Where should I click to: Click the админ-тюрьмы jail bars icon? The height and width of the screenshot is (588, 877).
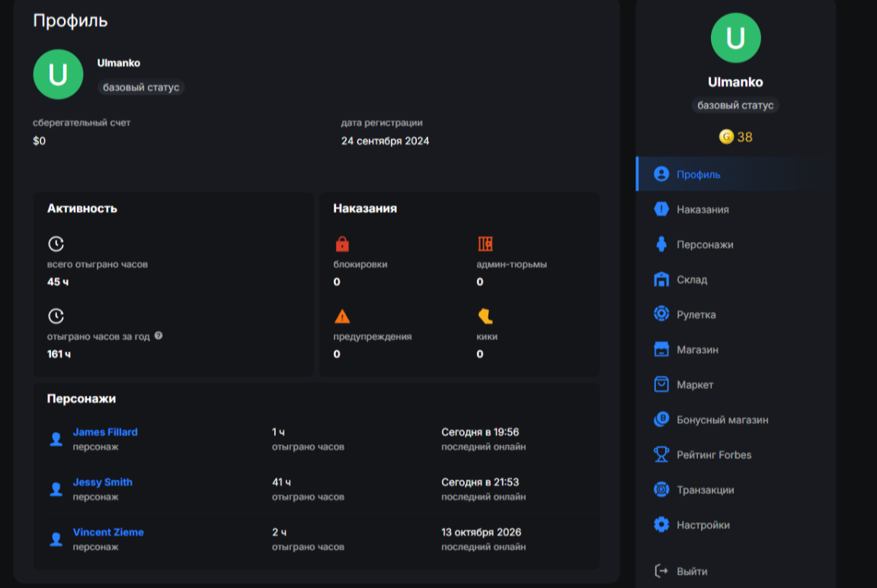485,244
